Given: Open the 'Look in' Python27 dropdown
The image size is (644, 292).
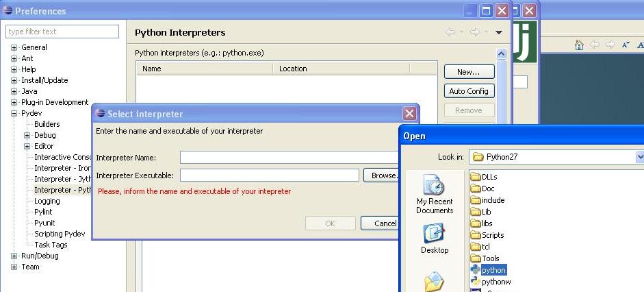Looking at the screenshot, I should click(x=639, y=157).
